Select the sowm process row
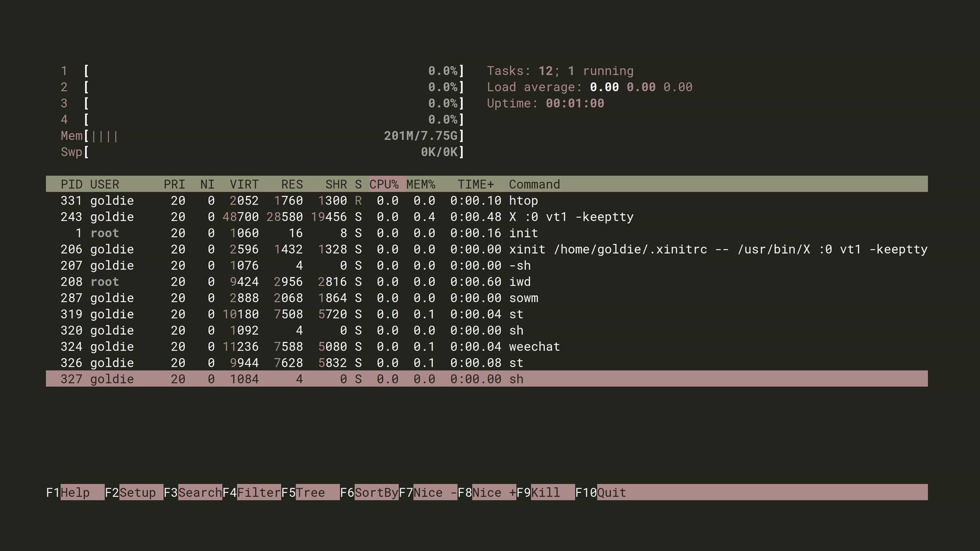The height and width of the screenshot is (551, 980). pos(487,298)
